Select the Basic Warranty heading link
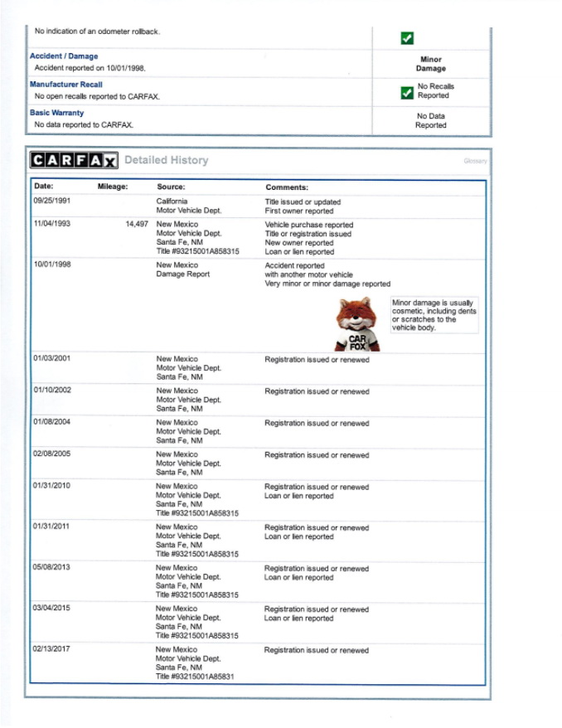The image size is (562, 728). click(x=56, y=113)
